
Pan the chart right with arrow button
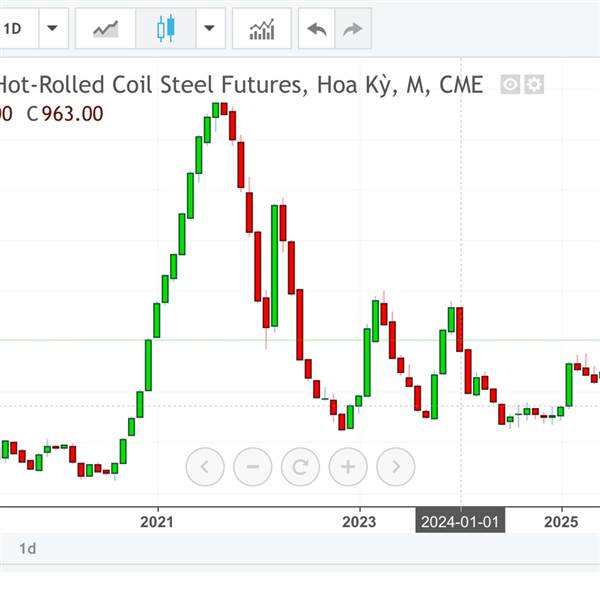(x=396, y=466)
